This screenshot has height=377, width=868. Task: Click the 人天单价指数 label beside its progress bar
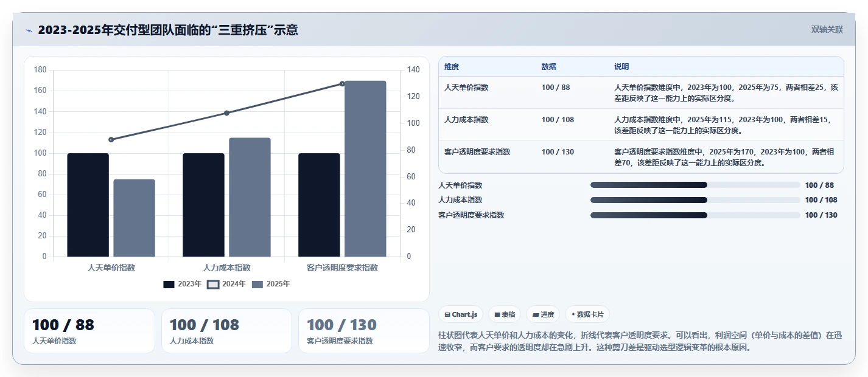pos(460,185)
